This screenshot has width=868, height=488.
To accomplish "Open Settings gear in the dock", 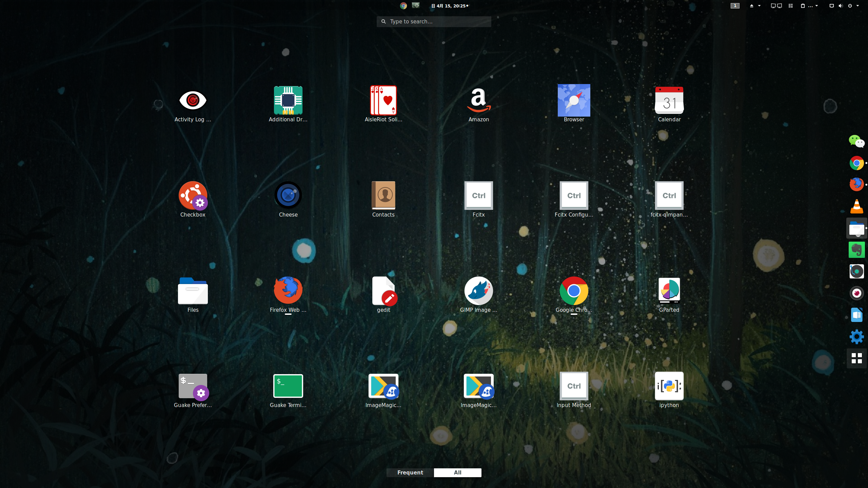I will click(856, 337).
